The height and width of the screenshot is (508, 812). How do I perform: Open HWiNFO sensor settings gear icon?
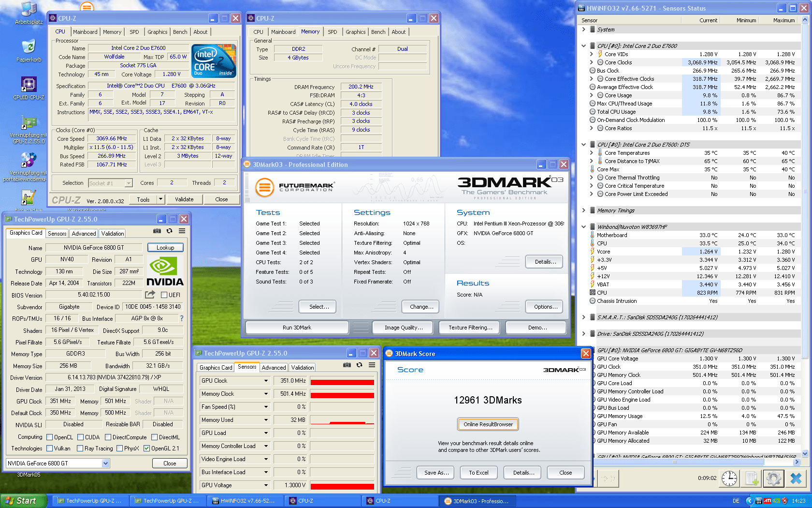[773, 478]
